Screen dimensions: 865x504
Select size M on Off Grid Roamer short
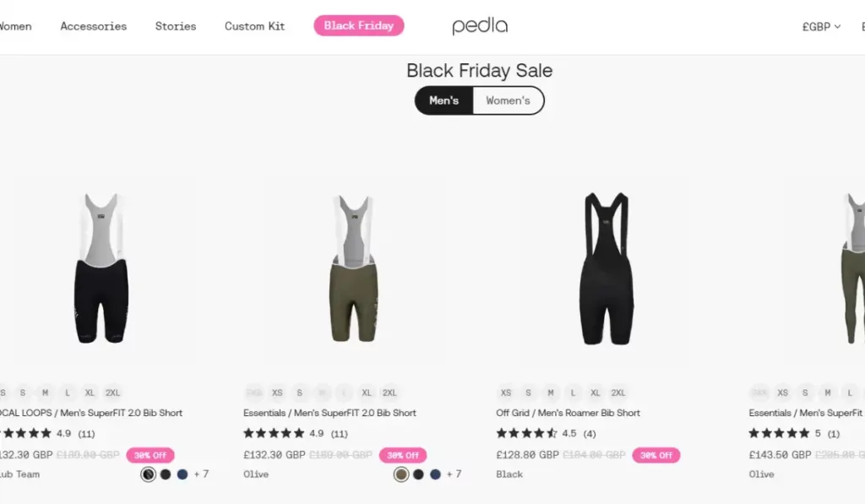pyautogui.click(x=551, y=393)
